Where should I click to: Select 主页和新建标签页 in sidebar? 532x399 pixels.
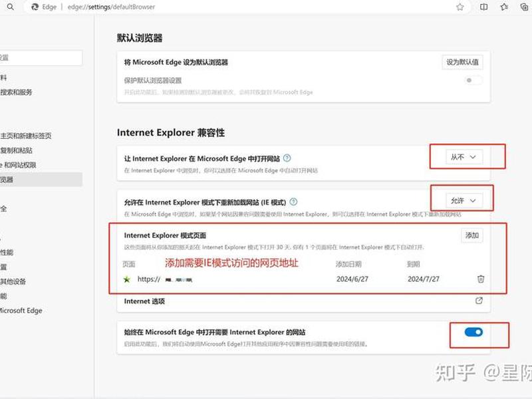click(x=26, y=136)
